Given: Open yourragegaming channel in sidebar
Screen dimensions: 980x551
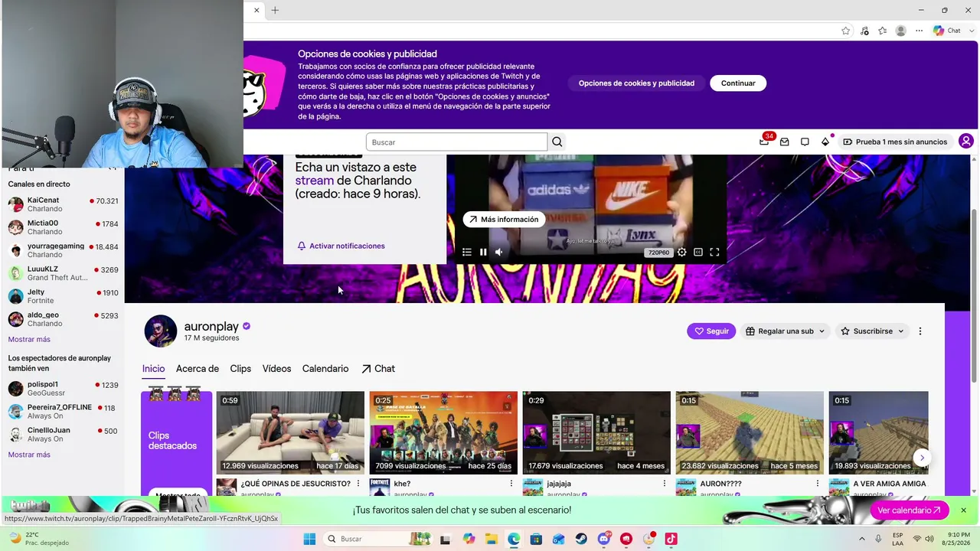Looking at the screenshot, I should click(x=63, y=250).
